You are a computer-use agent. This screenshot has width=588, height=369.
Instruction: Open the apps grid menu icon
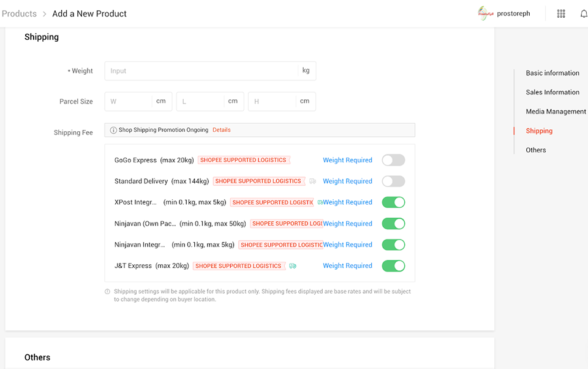click(x=560, y=13)
